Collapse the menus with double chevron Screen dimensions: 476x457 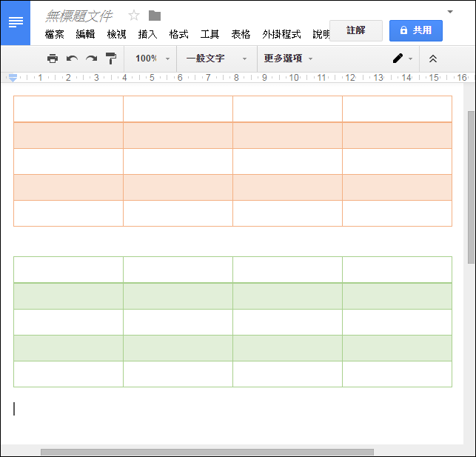click(433, 59)
